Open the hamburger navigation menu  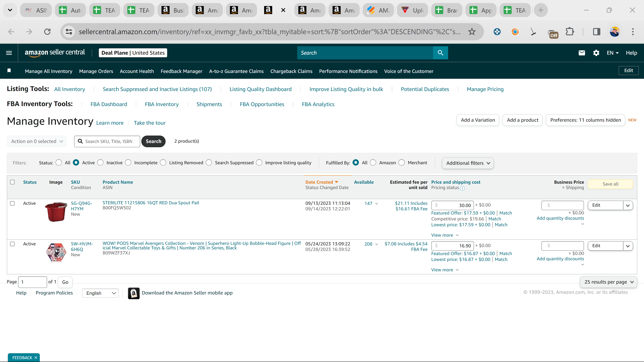point(9,53)
